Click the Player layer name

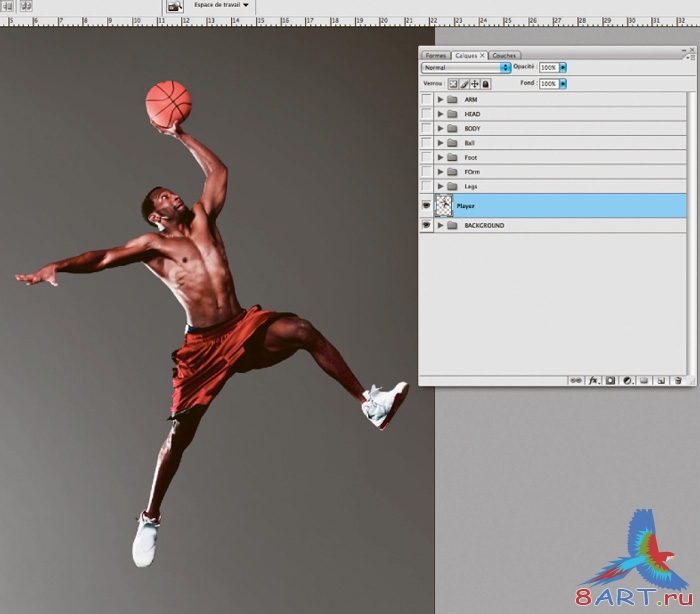coord(466,206)
